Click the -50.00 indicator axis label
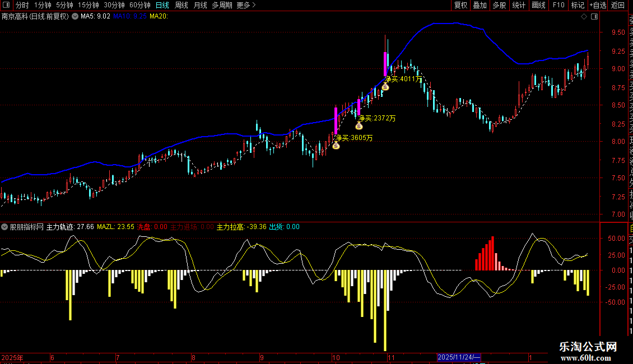Screen dimensions: 633x364 (616, 302)
